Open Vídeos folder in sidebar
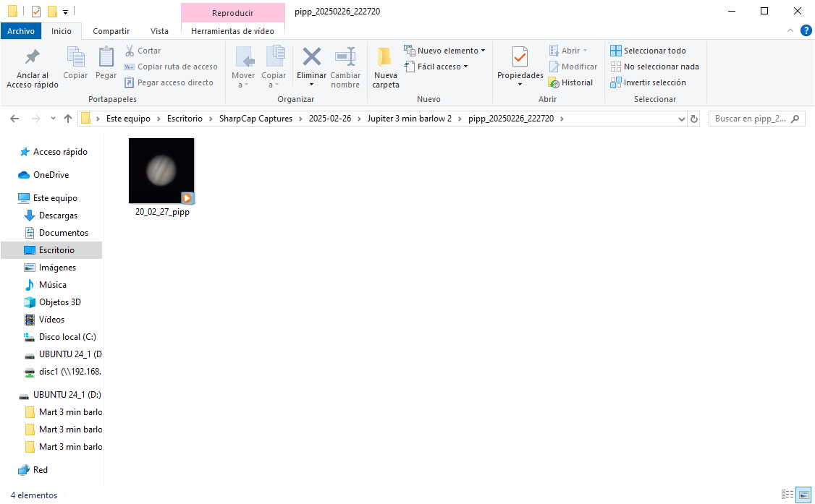Viewport: 815px width, 504px height. [x=45, y=319]
